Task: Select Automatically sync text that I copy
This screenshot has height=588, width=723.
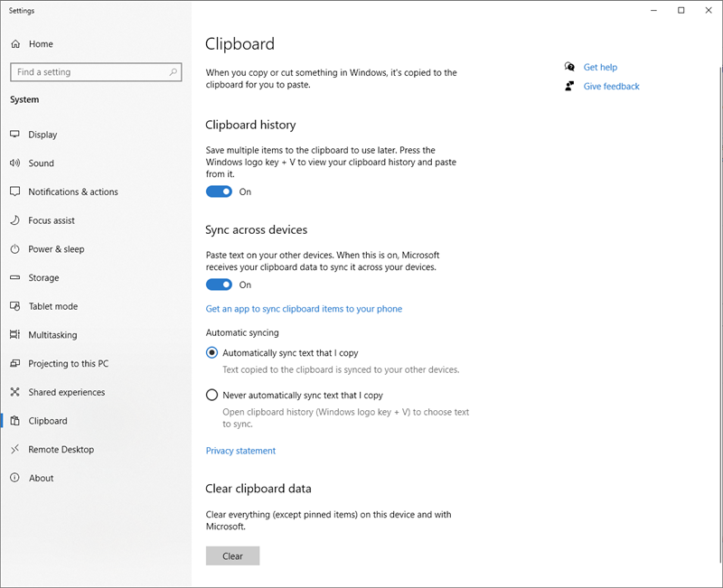Action: 212,353
